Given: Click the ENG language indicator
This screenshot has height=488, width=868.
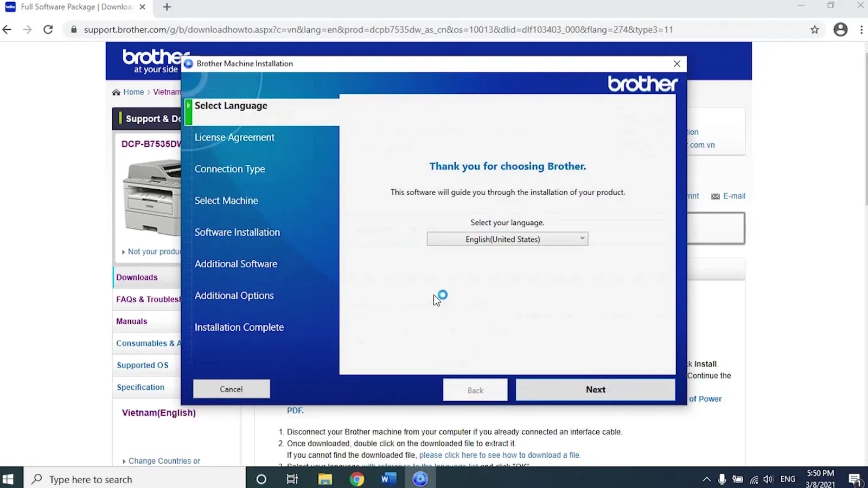Looking at the screenshot, I should [788, 479].
